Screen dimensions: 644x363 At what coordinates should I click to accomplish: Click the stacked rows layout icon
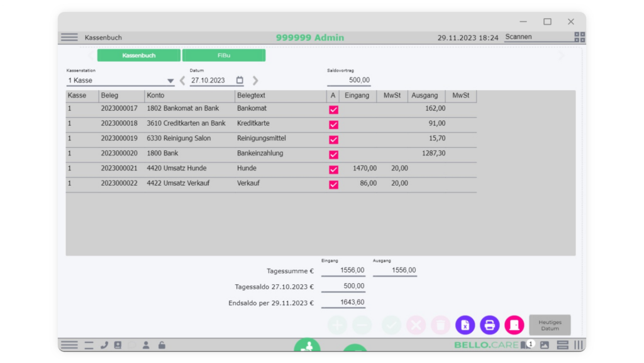pos(562,345)
